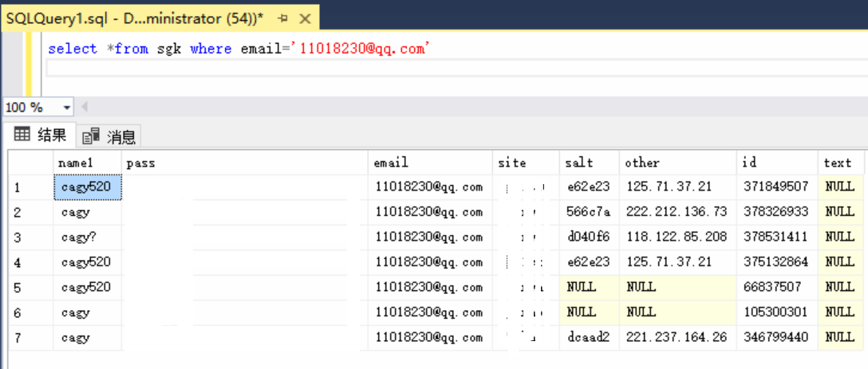The image size is (868, 369).
Task: Click in the query editor's select statement
Action: [x=239, y=49]
